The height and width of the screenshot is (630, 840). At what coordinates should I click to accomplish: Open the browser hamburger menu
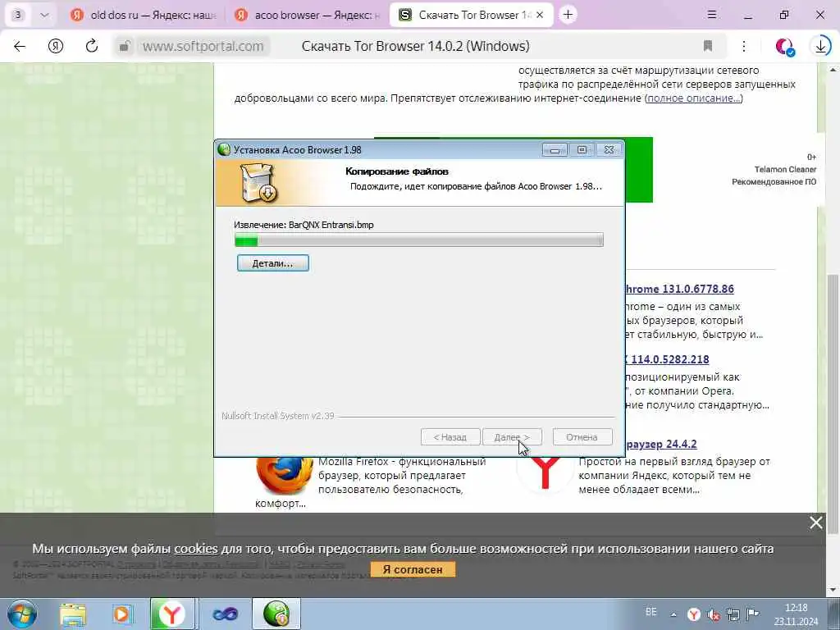point(712,15)
